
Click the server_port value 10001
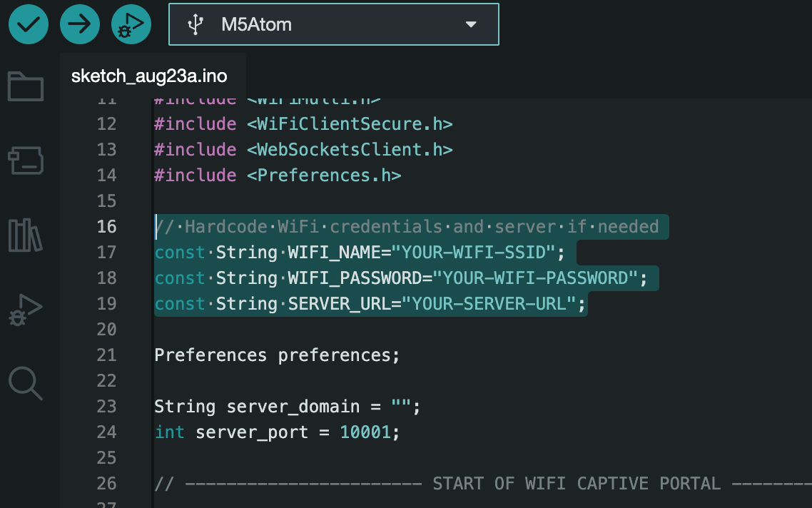point(365,432)
